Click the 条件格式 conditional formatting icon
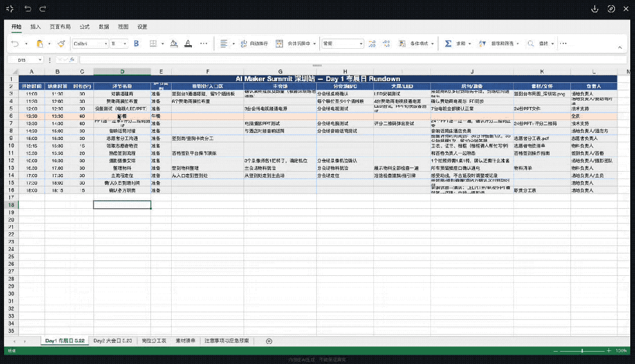This screenshot has width=635, height=364. point(402,44)
